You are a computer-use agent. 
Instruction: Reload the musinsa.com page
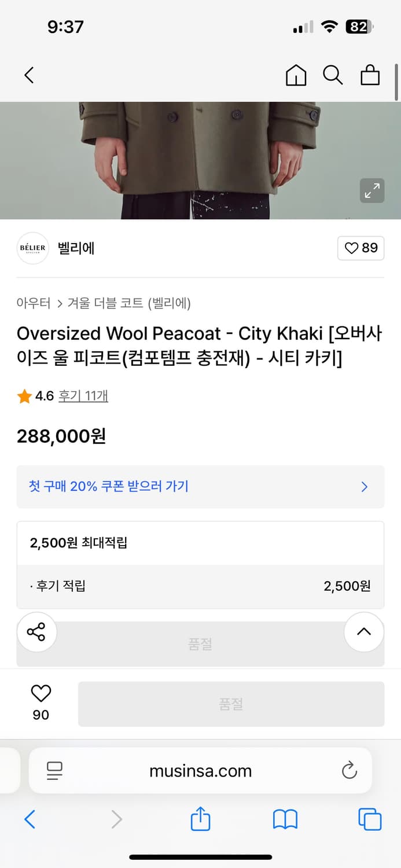pyautogui.click(x=349, y=770)
